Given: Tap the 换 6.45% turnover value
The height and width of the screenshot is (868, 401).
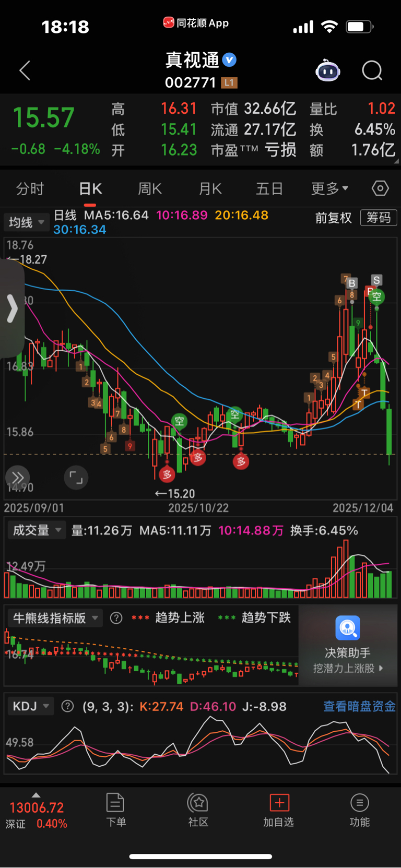Looking at the screenshot, I should 352,129.
